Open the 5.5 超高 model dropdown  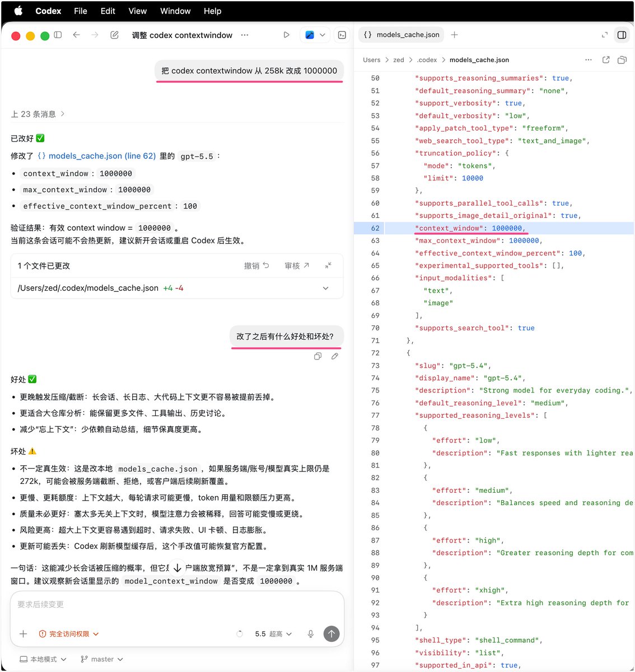point(273,634)
